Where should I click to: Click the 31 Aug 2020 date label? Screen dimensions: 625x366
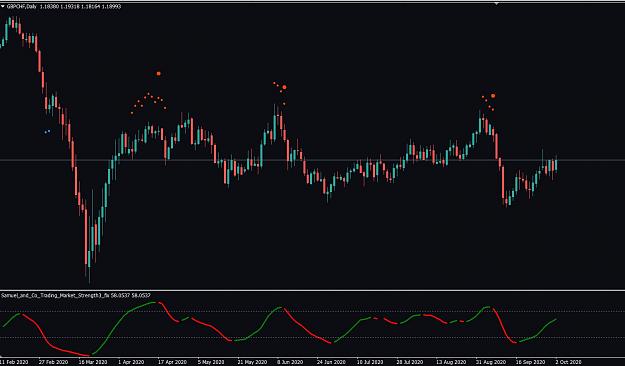click(x=490, y=362)
